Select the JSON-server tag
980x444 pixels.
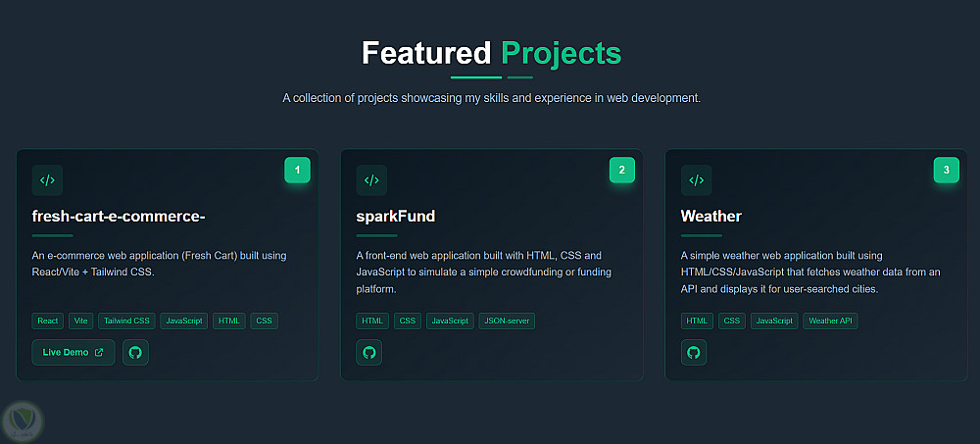pos(507,321)
